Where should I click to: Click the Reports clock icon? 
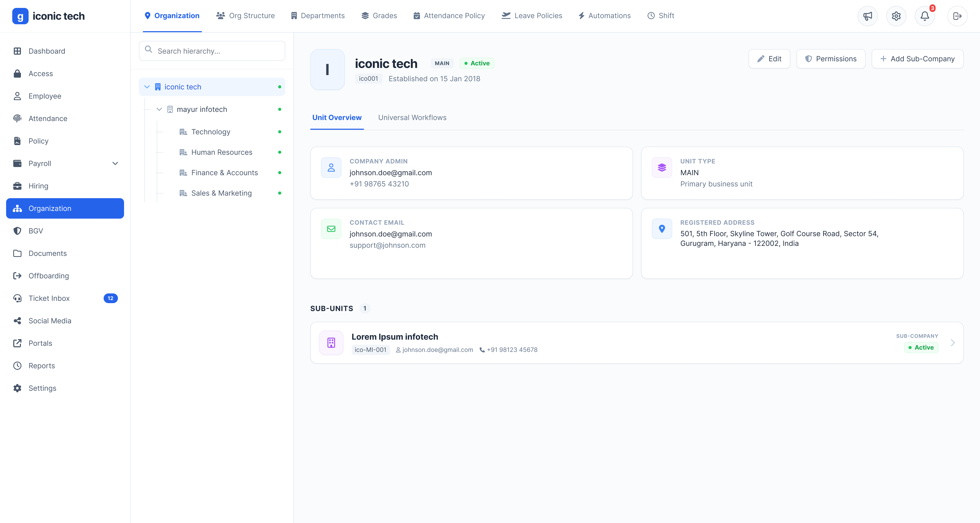(x=17, y=365)
